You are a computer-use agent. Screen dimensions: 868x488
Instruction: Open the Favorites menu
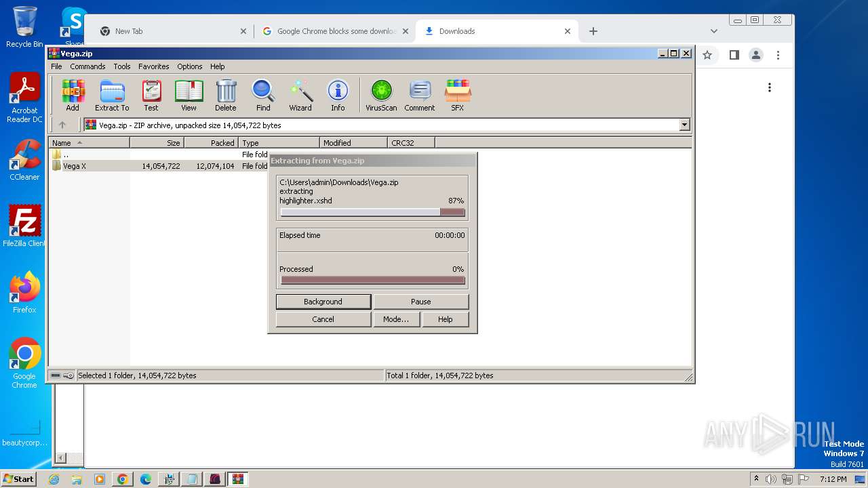[154, 66]
